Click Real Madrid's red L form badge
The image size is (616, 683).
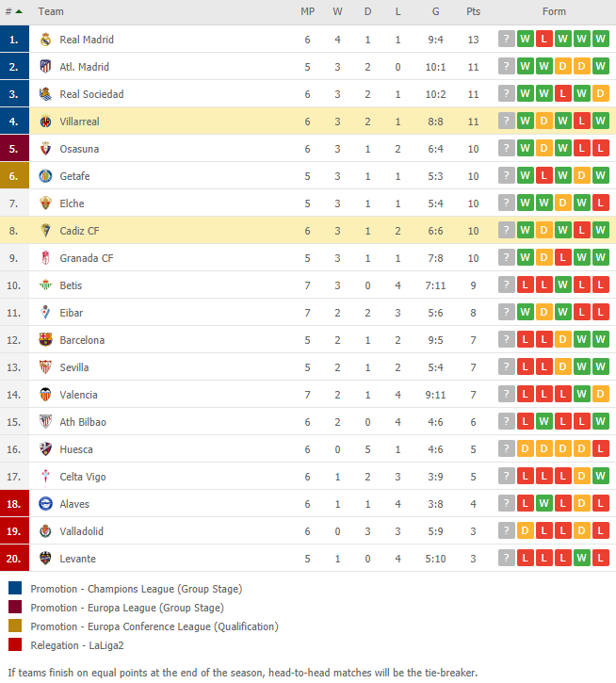pos(543,40)
